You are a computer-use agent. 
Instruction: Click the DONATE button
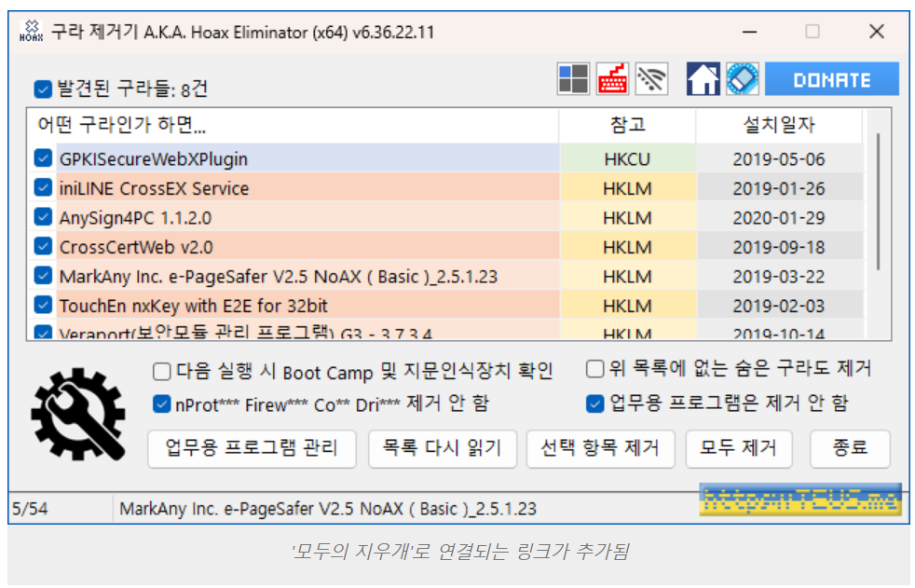(831, 79)
